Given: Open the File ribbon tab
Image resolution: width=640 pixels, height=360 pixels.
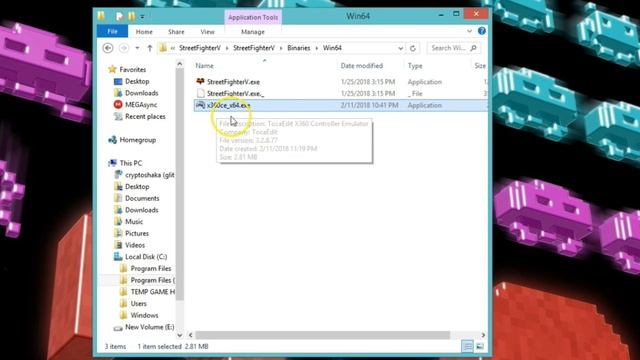Looking at the screenshot, I should pyautogui.click(x=112, y=31).
